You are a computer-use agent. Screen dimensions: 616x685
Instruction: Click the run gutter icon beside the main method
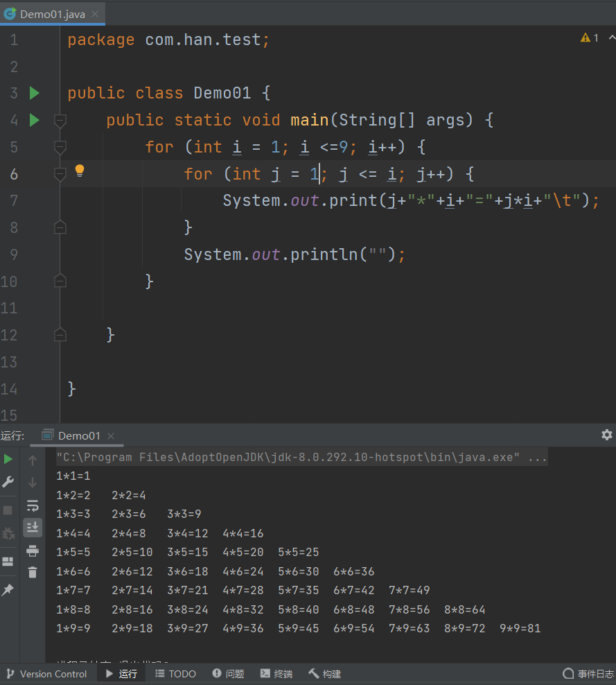(x=34, y=120)
